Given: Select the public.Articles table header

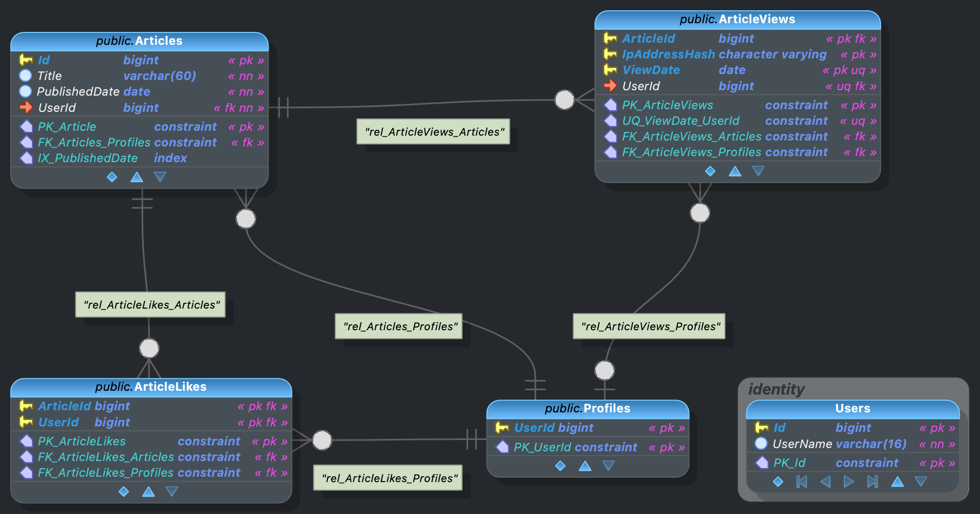Looking at the screenshot, I should coord(139,41).
